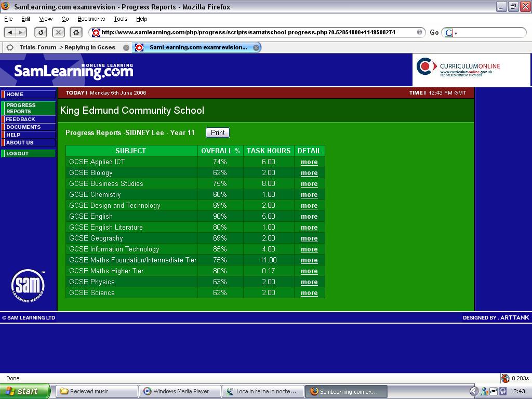This screenshot has height=399, width=532.
Task: Click more in the GCSE English row
Action: [309, 217]
